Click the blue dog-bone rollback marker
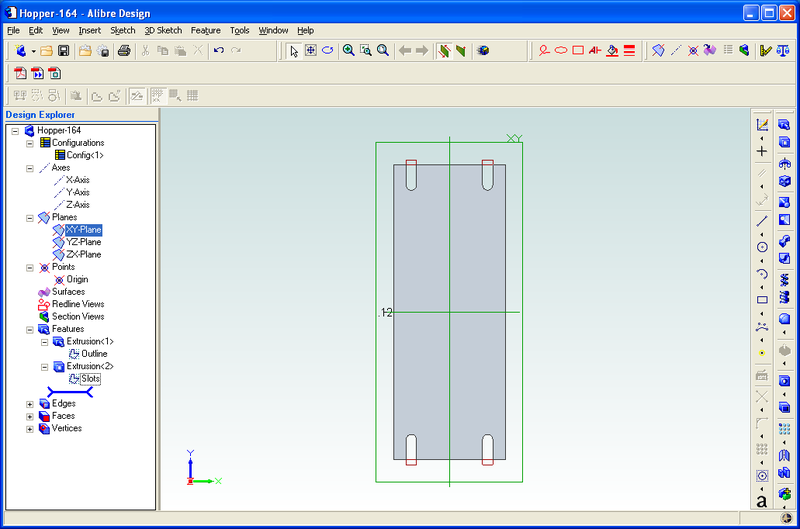Viewport: 800px width, 529px height. [70, 392]
